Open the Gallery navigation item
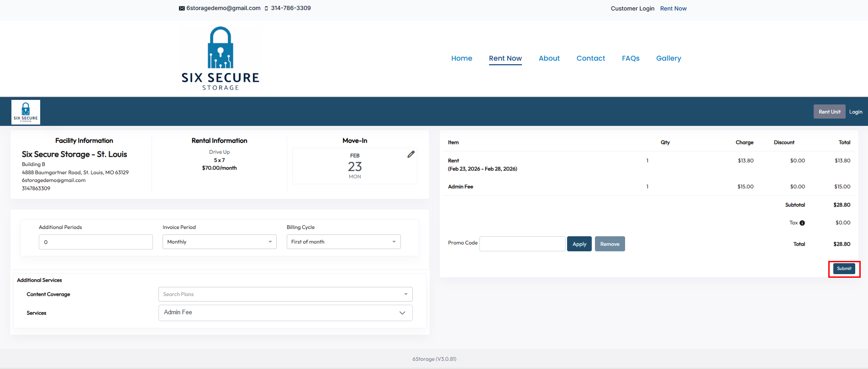The image size is (868, 369). click(x=668, y=58)
